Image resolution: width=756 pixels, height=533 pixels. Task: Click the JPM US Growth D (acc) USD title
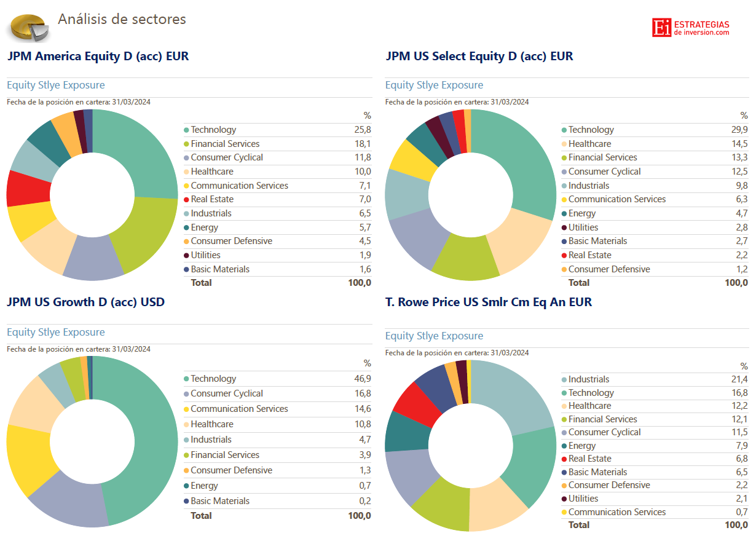85,302
